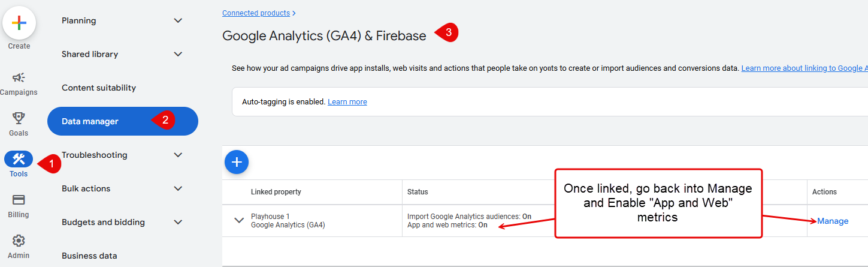The width and height of the screenshot is (868, 267).
Task: Click the Linked property column header
Action: coord(276,192)
